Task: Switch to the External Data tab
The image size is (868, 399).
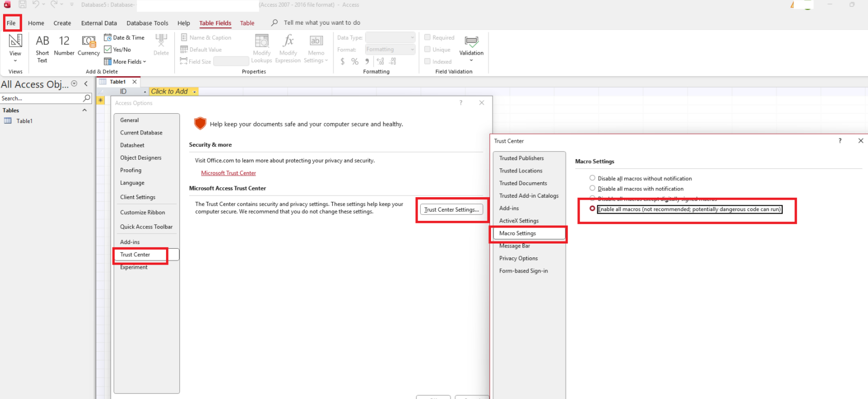Action: coord(99,23)
